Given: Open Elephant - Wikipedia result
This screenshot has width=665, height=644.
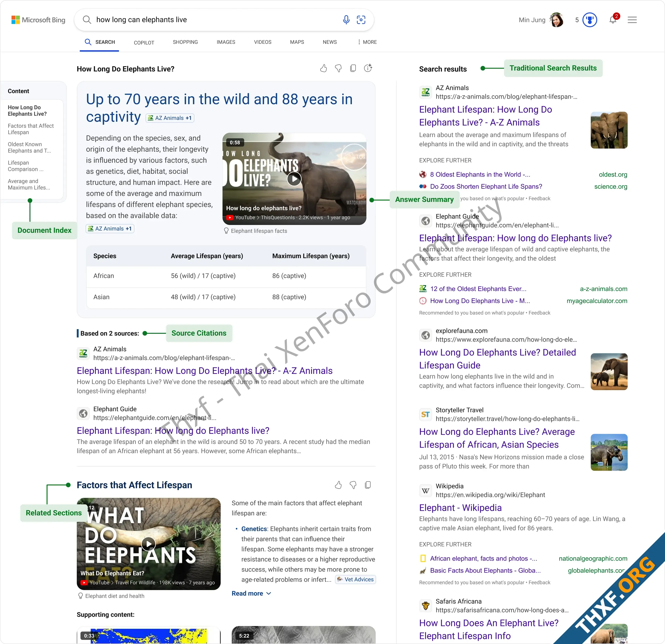Looking at the screenshot, I should tap(460, 508).
